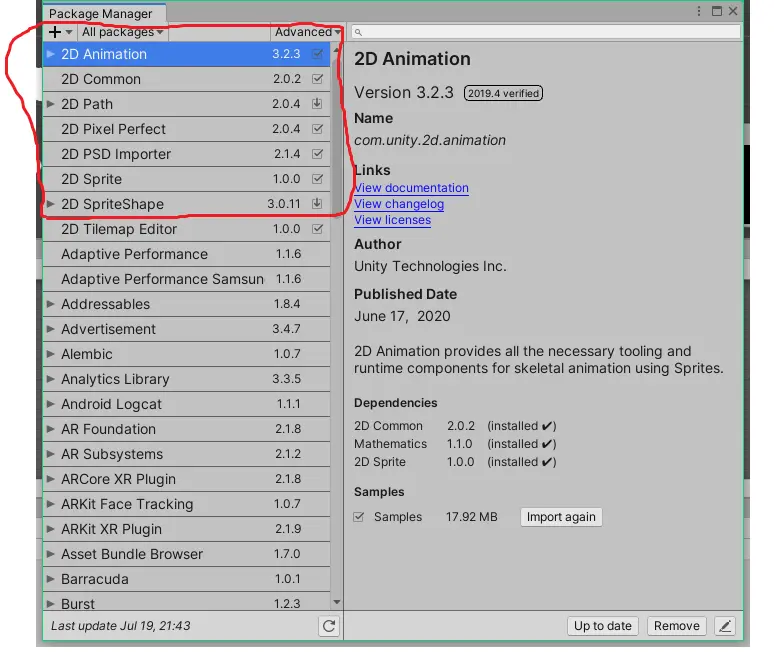This screenshot has width=774, height=661.
Task: Click the Up to date button
Action: tap(603, 626)
